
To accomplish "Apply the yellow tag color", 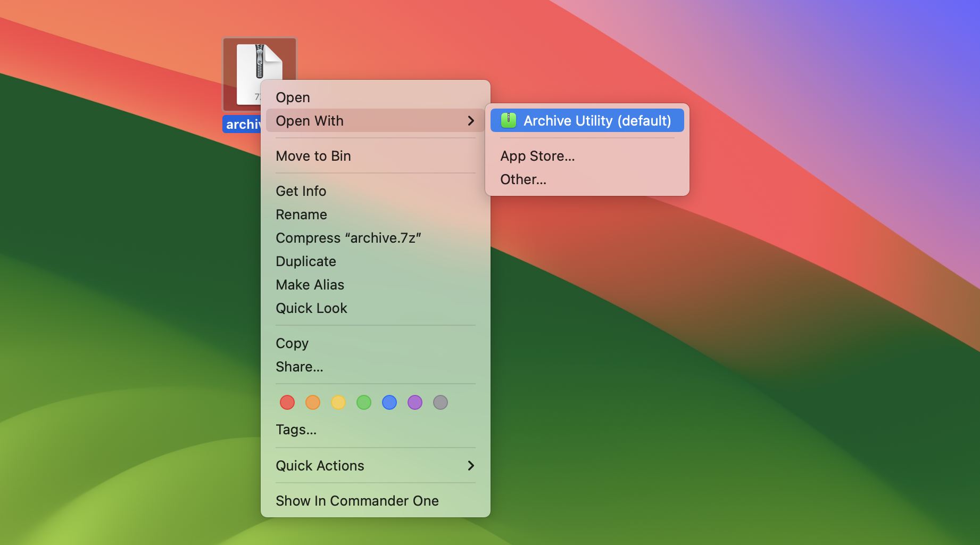I will click(338, 402).
